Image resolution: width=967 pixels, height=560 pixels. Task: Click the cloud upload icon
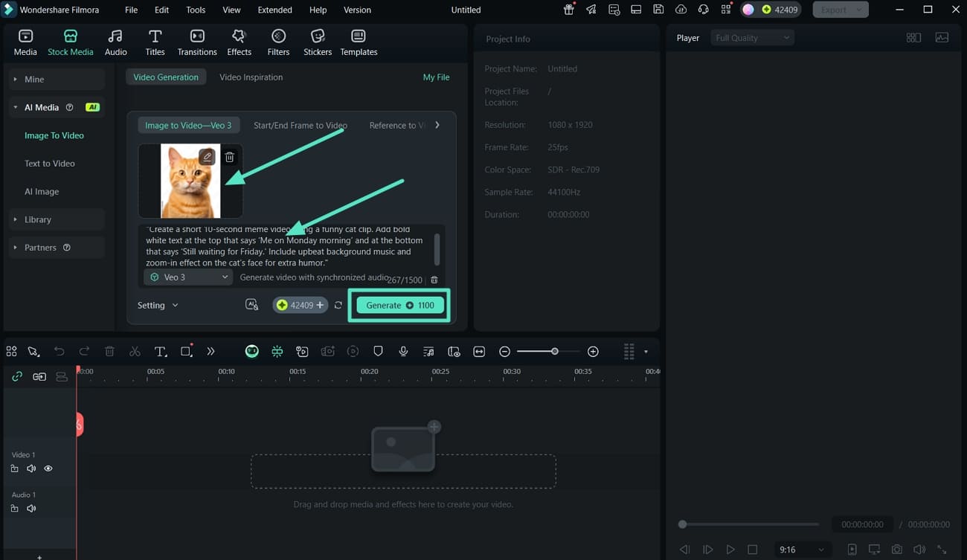[x=681, y=10]
